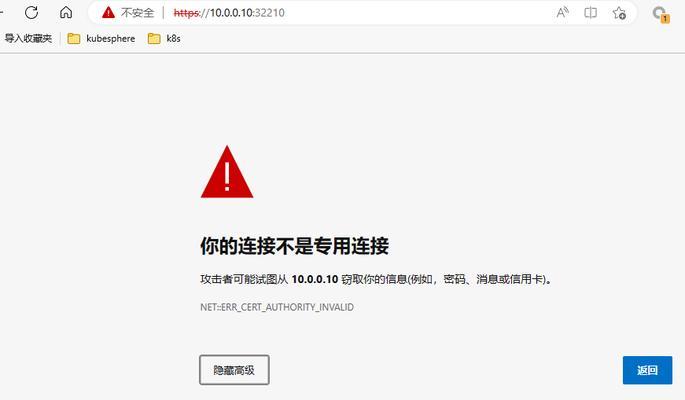This screenshot has width=685, height=400.
Task: Click the NET::ERR_CERT_AUTHORITY_INVALID error code
Action: 277,307
